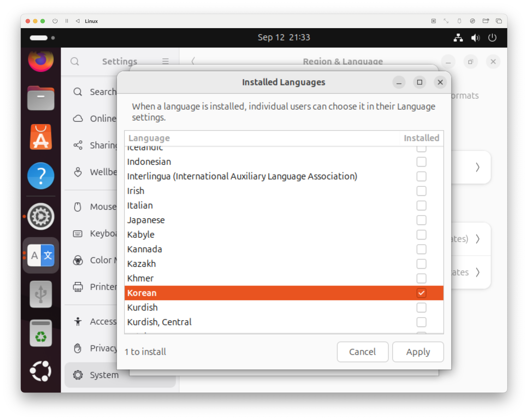Check the Kazakh language checkbox
Viewport: 528px width, 420px height.
point(421,264)
